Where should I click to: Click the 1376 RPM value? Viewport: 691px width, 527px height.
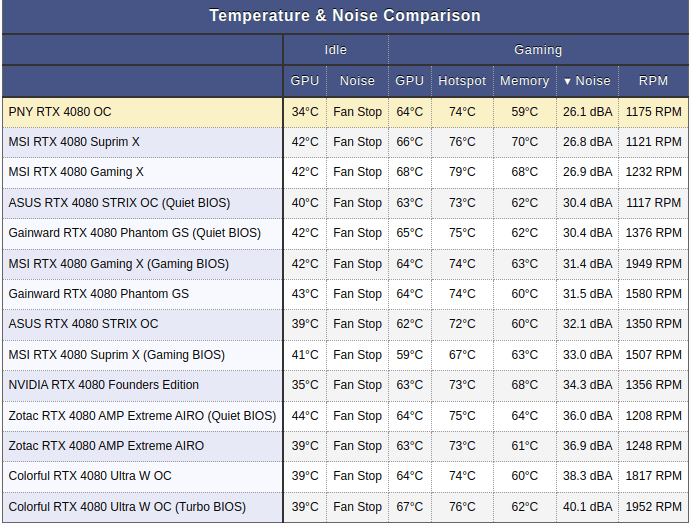(x=654, y=233)
